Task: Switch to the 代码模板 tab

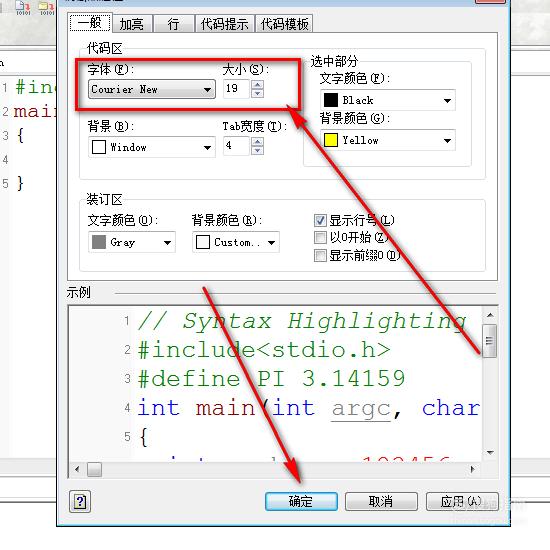Action: [x=284, y=24]
